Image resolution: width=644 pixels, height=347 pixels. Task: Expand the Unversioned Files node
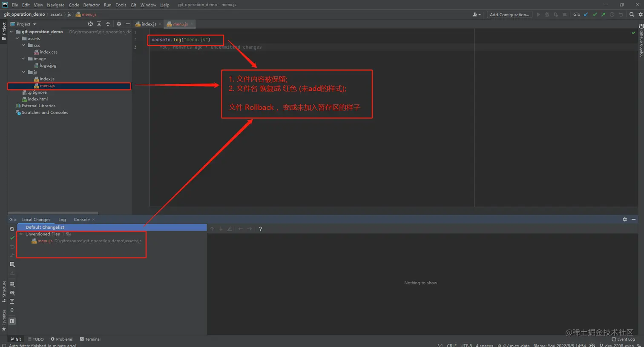[x=21, y=234]
